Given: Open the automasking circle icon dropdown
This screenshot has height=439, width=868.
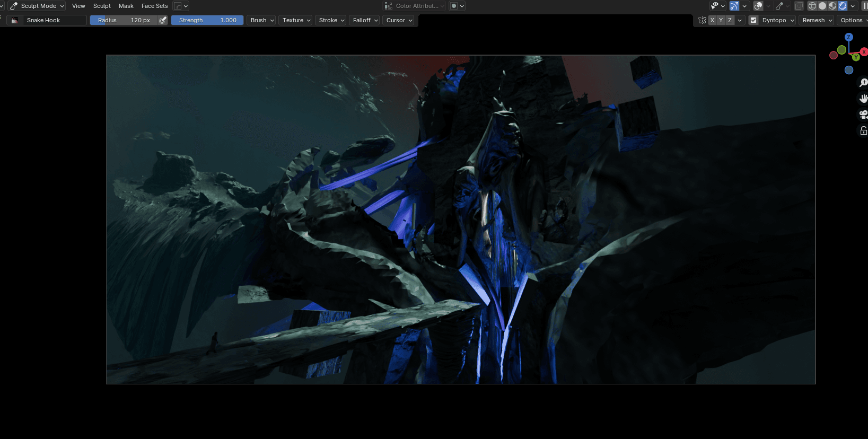Looking at the screenshot, I should 457,6.
